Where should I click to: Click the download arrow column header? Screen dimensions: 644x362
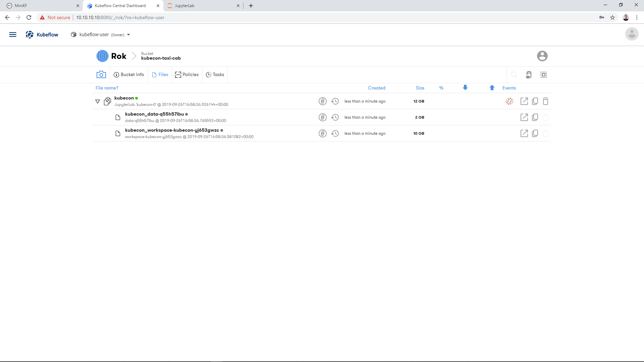[465, 87]
